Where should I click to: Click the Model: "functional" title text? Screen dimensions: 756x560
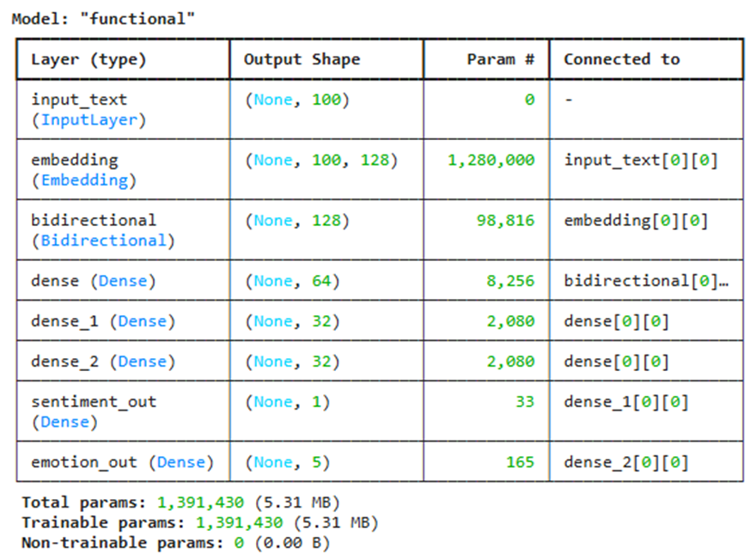tap(103, 18)
